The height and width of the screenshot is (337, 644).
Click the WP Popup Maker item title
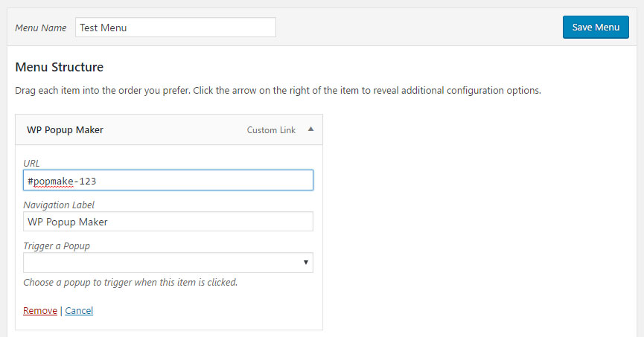pos(65,130)
